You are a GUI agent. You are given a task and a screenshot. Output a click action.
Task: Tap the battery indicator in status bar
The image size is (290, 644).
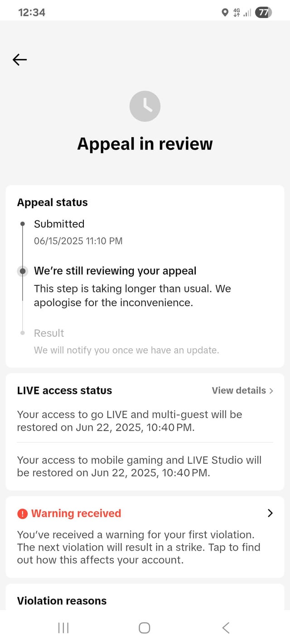[263, 13]
